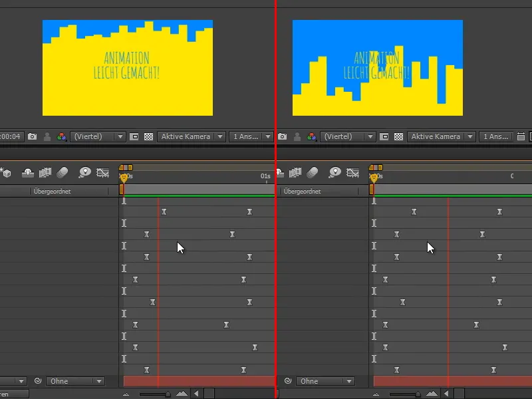532x399 pixels.
Task: Open Ohne parent dropdown in left timeline
Action: pyautogui.click(x=75, y=381)
